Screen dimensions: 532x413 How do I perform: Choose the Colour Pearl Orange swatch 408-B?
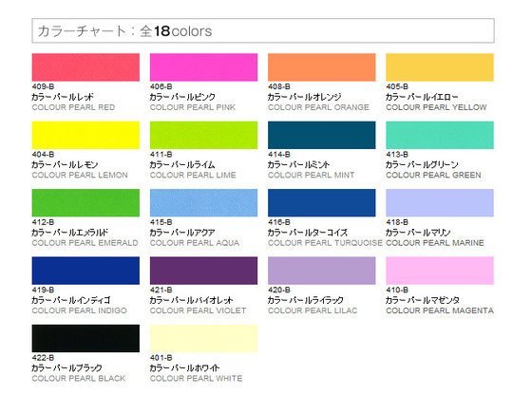[322, 67]
